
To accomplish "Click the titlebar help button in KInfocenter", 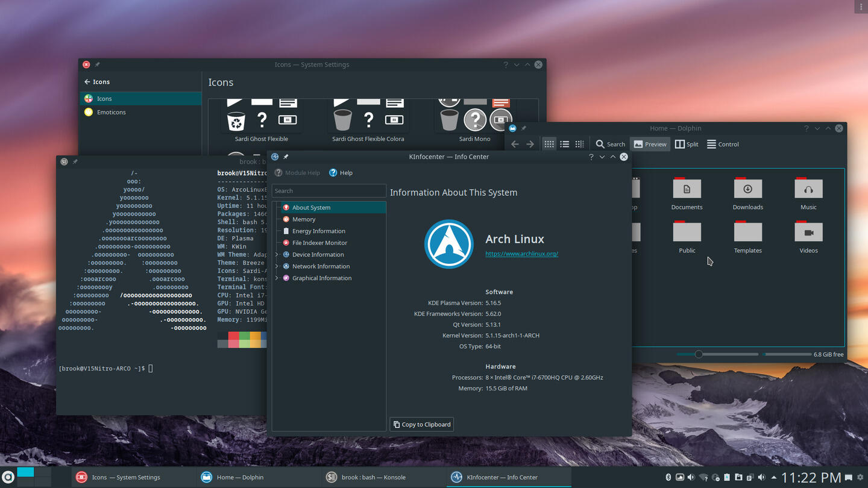I will coord(591,157).
